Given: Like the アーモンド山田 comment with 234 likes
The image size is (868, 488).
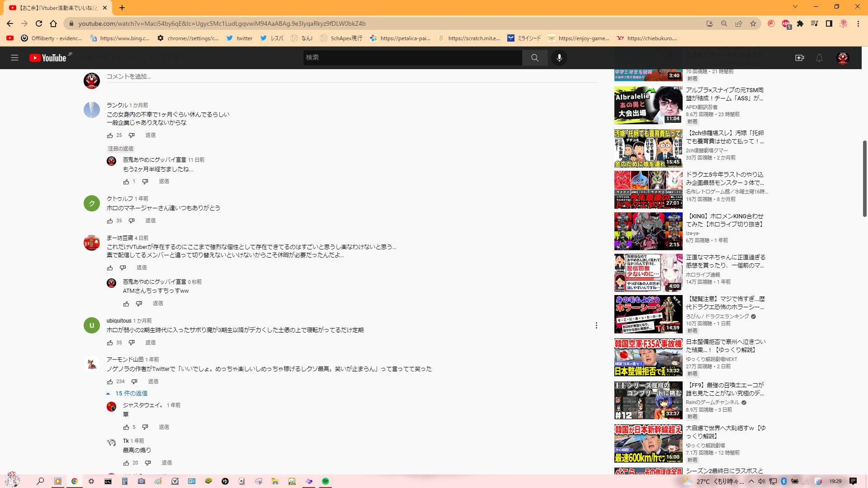Looking at the screenshot, I should (x=110, y=382).
